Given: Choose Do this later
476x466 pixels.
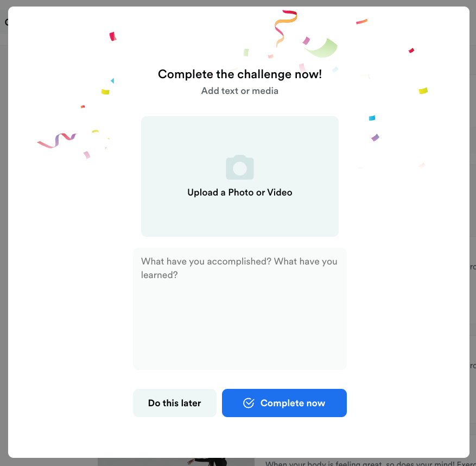Looking at the screenshot, I should 175,403.
